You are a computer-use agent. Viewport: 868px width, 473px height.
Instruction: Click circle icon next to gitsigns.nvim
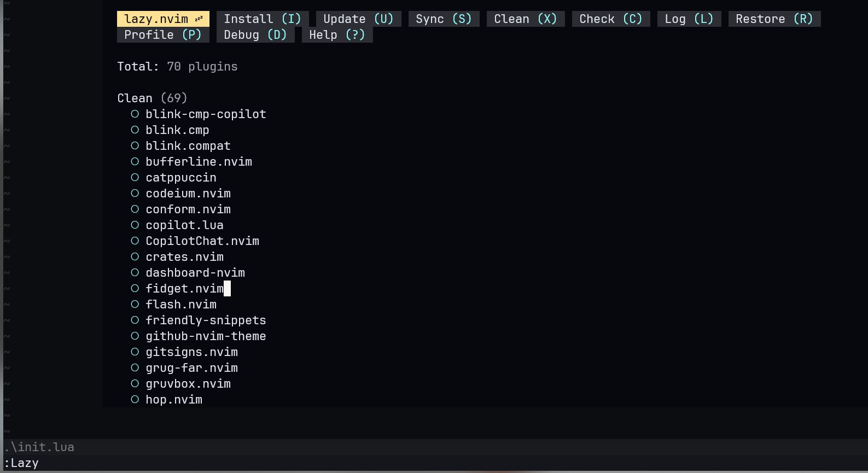click(135, 352)
